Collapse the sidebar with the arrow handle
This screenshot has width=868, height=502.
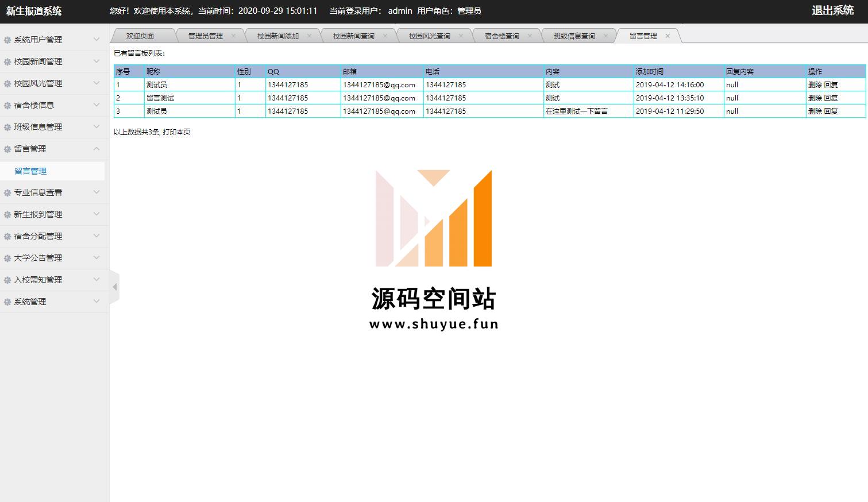click(114, 287)
